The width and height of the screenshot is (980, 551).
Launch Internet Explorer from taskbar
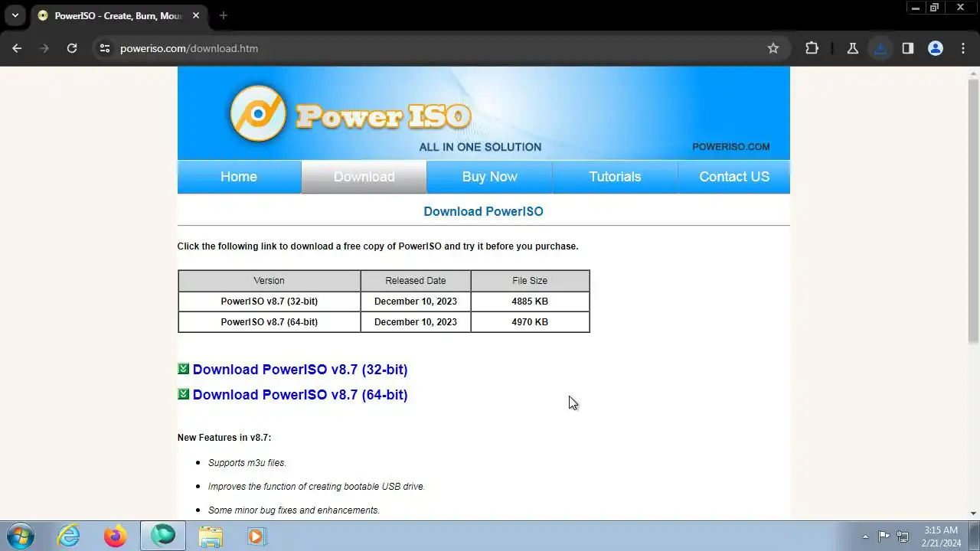(69, 536)
